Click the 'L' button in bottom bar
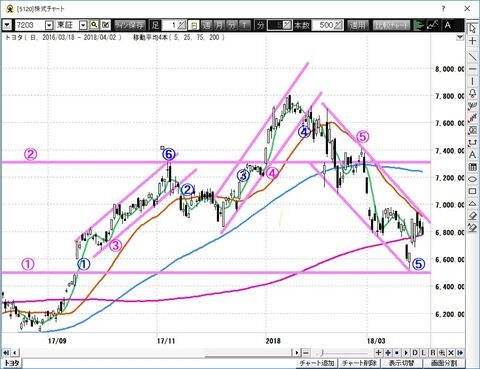 [x=424, y=353]
